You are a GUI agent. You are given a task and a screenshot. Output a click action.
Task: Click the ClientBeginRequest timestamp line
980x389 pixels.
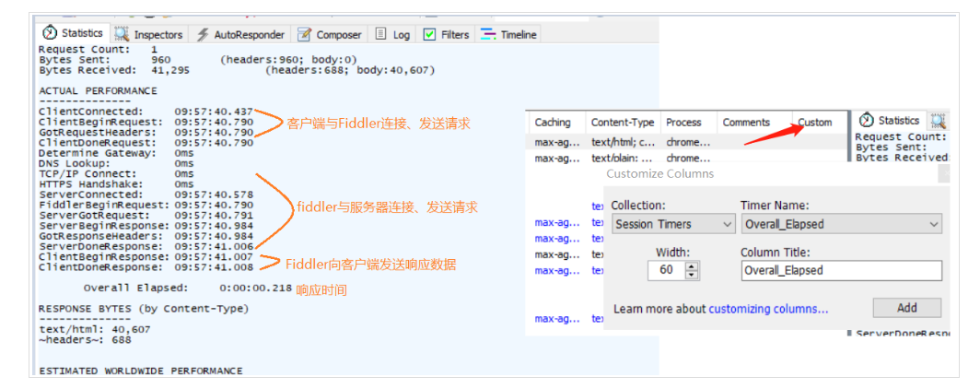click(146, 122)
